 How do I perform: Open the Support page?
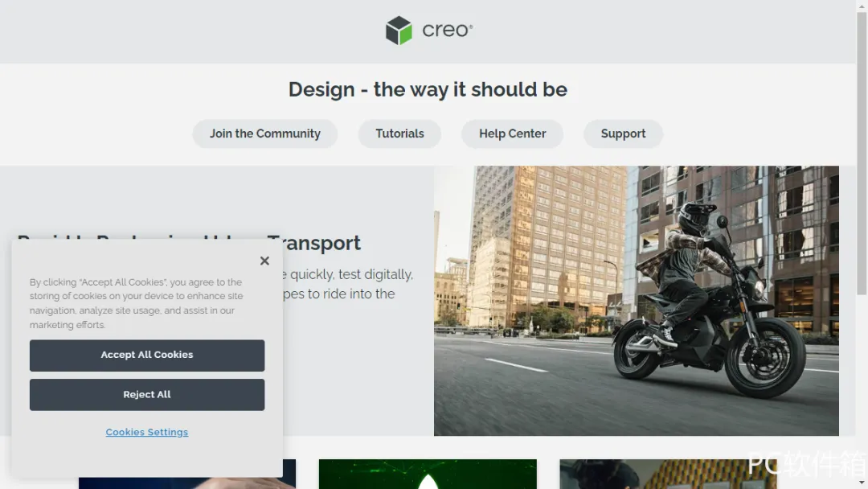click(x=624, y=134)
